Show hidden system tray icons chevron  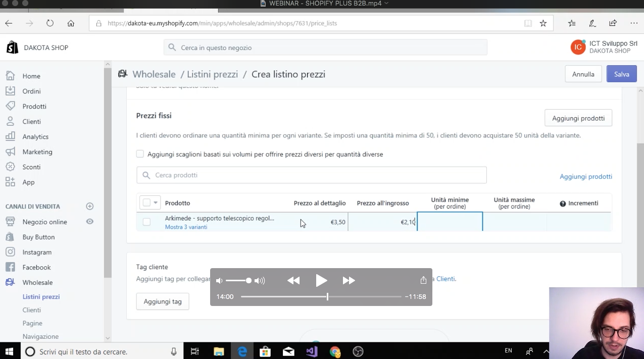(546, 351)
